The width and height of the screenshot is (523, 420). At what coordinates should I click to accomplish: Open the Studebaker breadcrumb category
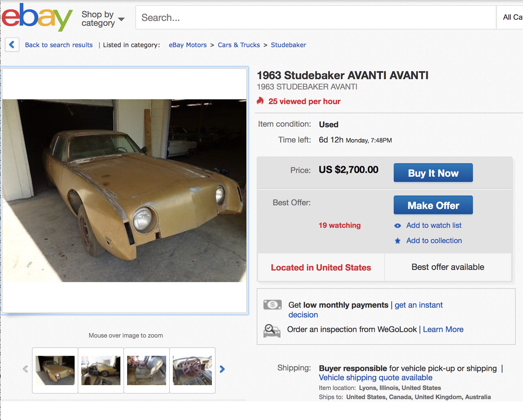click(x=288, y=45)
